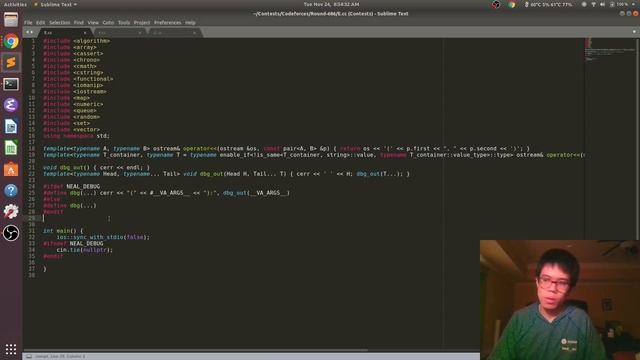
Task: Open the Goto menu
Action: click(108, 23)
